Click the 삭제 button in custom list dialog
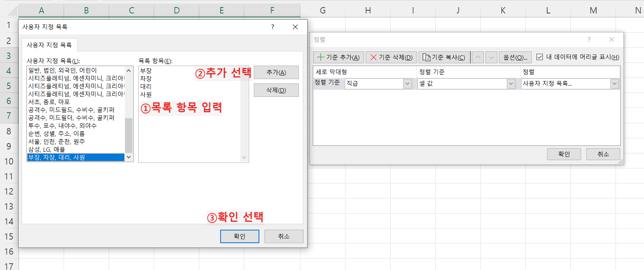This screenshot has width=644, height=270. 276,90
